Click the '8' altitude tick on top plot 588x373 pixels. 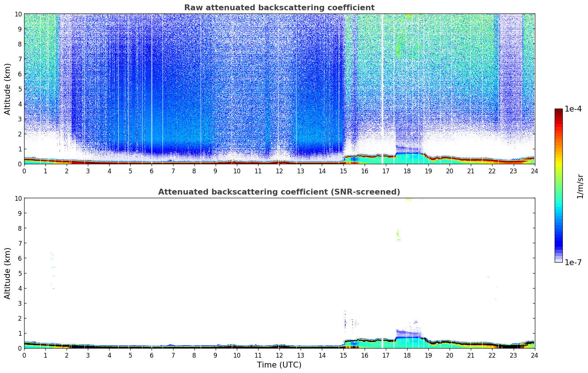[x=21, y=44]
